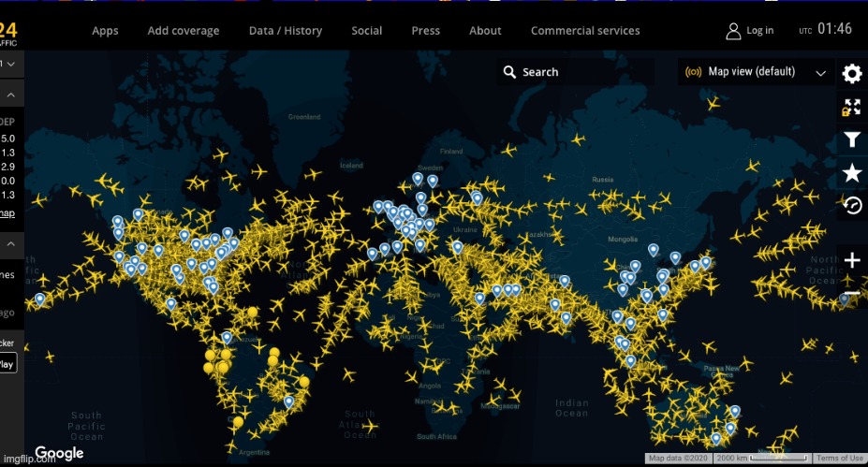Image resolution: width=868 pixels, height=467 pixels.
Task: Open bookmarks star icon
Action: [852, 172]
